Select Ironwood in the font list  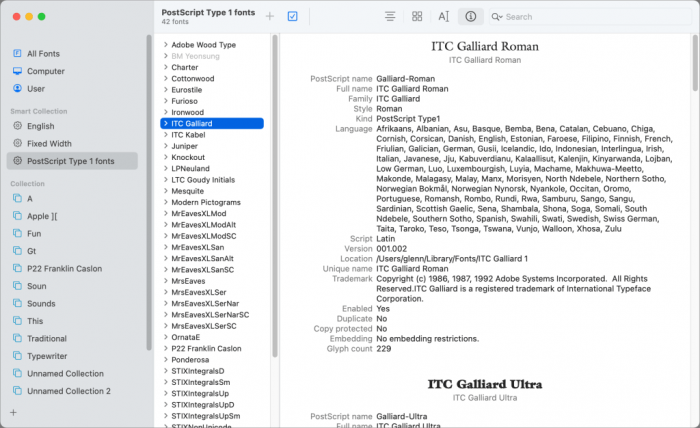[x=188, y=112]
